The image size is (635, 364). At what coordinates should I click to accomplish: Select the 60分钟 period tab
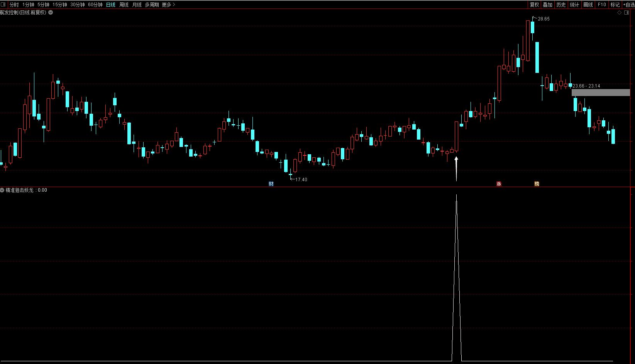[x=95, y=5]
